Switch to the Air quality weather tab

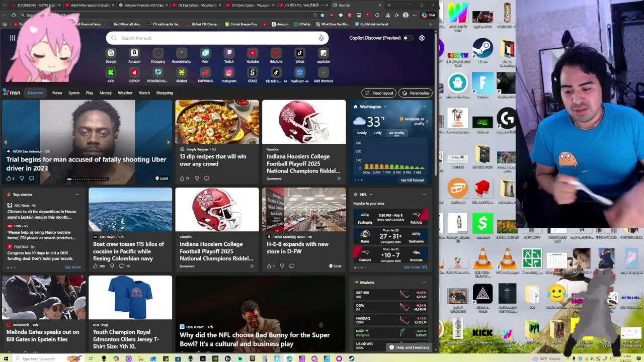(x=396, y=133)
